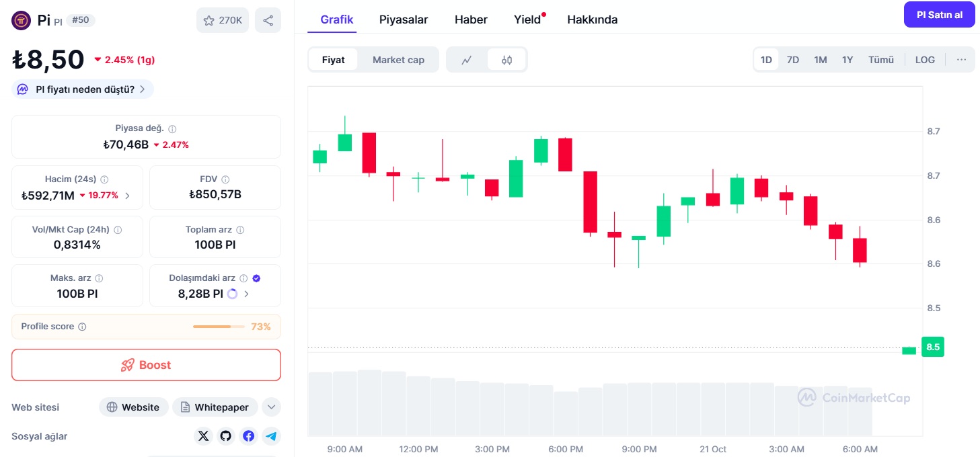Click info icon next to Vol/Mkt Cap (24h)
The width and height of the screenshot is (980, 457).
click(x=118, y=230)
